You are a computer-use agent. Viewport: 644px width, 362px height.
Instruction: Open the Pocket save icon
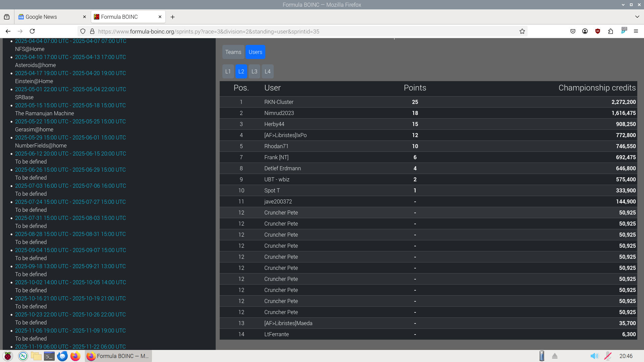[x=573, y=31]
